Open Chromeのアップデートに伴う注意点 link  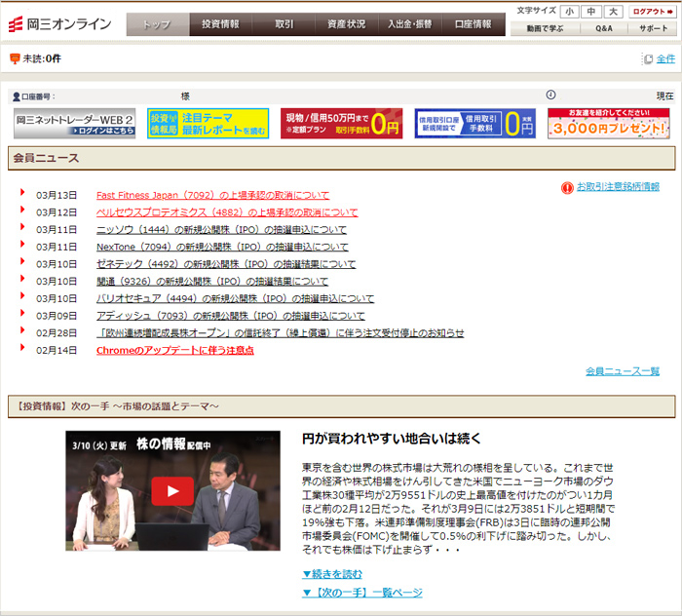(175, 350)
